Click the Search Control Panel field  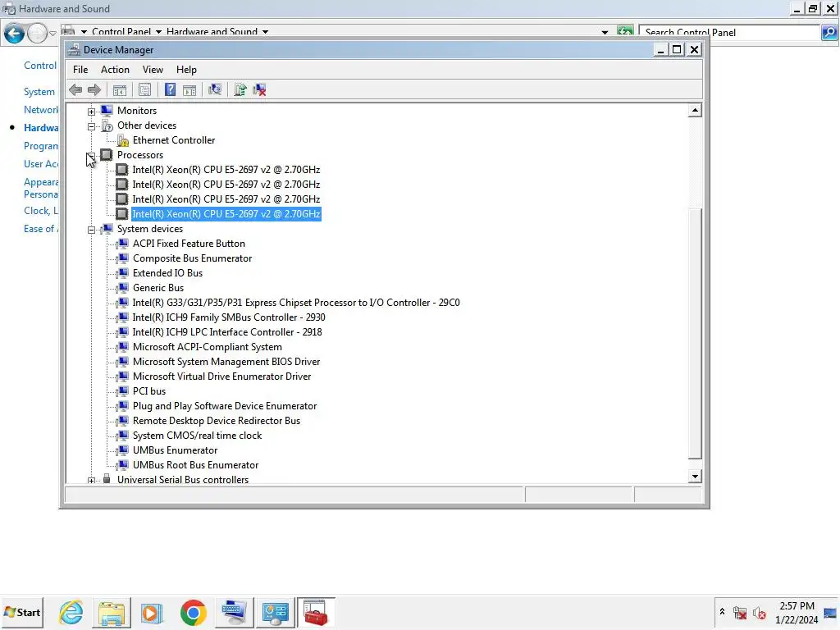[x=729, y=33]
